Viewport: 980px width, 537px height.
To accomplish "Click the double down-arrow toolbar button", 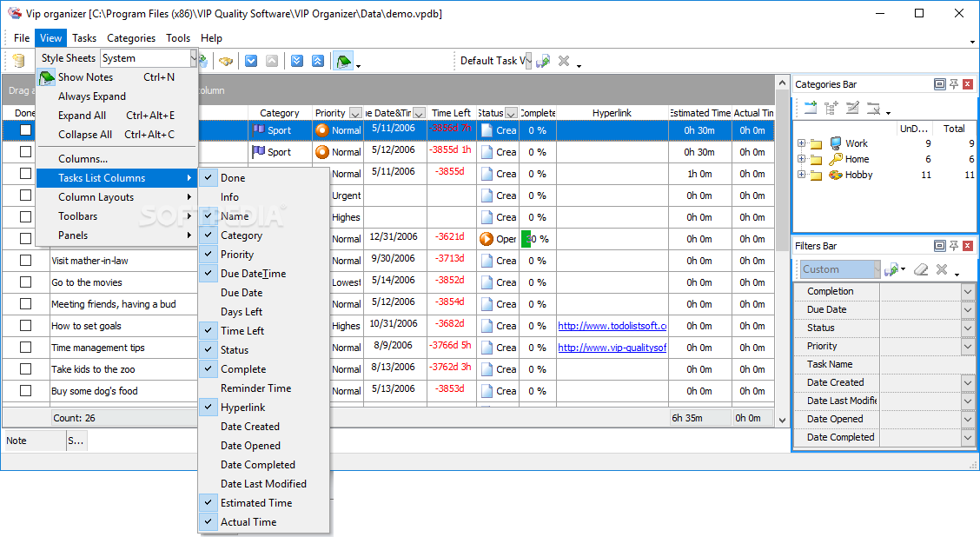I will [x=297, y=61].
